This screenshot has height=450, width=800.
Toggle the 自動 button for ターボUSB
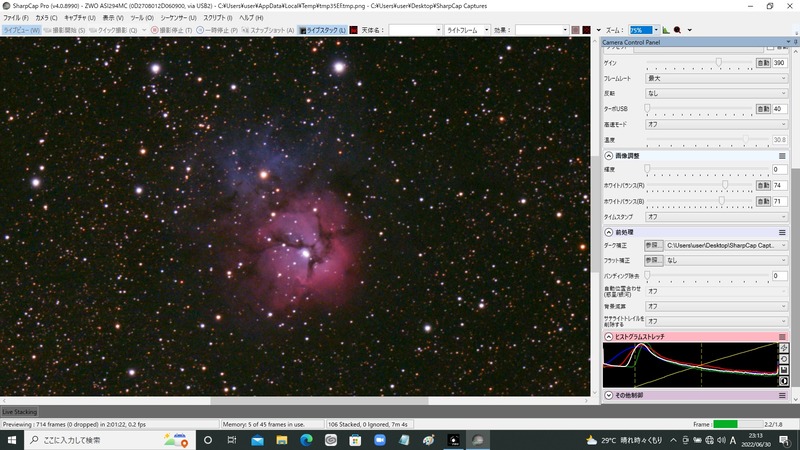pyautogui.click(x=763, y=109)
